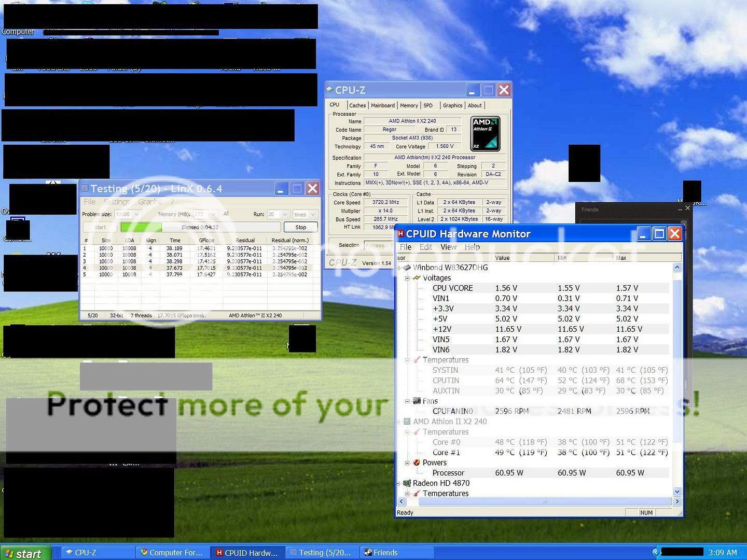Switch to the Mainboard tab in CPU-Z
This screenshot has height=560, width=747.
click(383, 105)
